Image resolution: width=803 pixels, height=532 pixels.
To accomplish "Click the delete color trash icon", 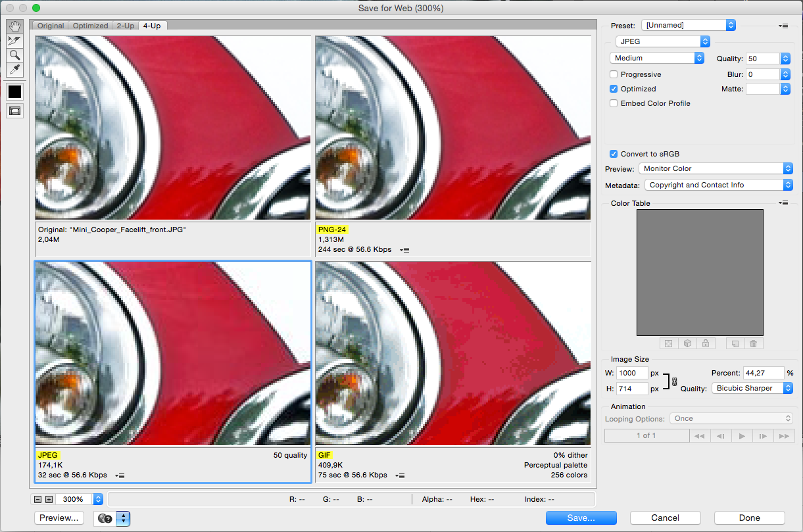I will (x=753, y=343).
